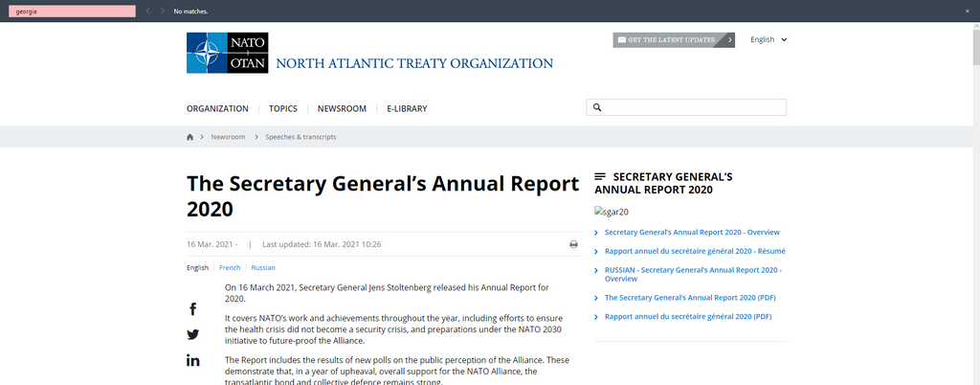Click Newsroom breadcrumb link
980x385 pixels.
point(228,137)
